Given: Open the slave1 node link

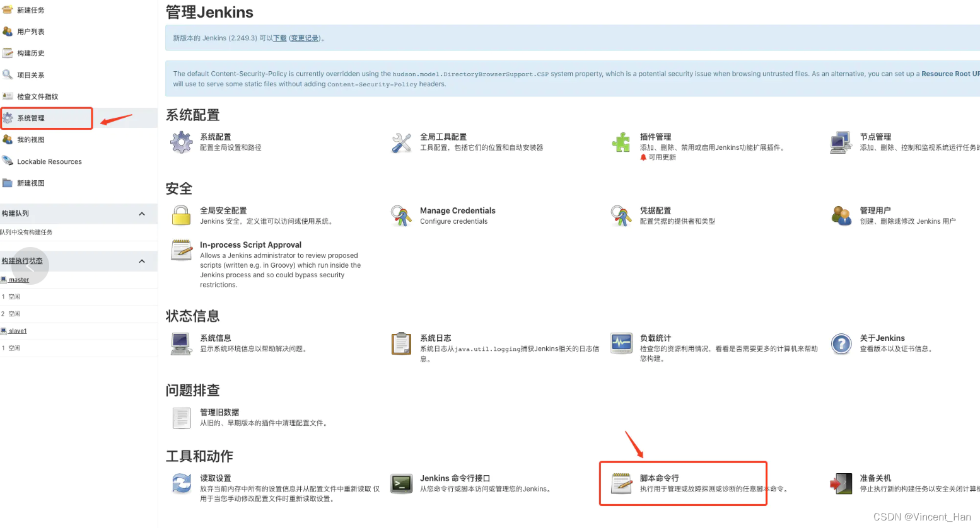Looking at the screenshot, I should [x=18, y=331].
